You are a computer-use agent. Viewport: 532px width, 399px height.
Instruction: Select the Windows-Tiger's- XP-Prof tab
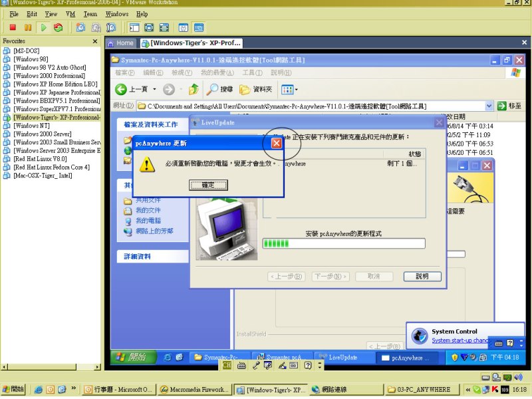(x=192, y=43)
